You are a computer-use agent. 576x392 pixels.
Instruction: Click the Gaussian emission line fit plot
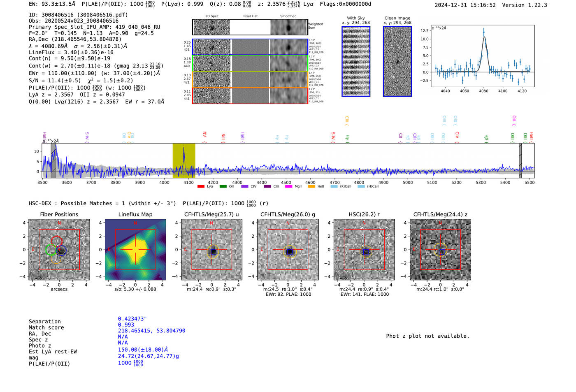point(483,56)
